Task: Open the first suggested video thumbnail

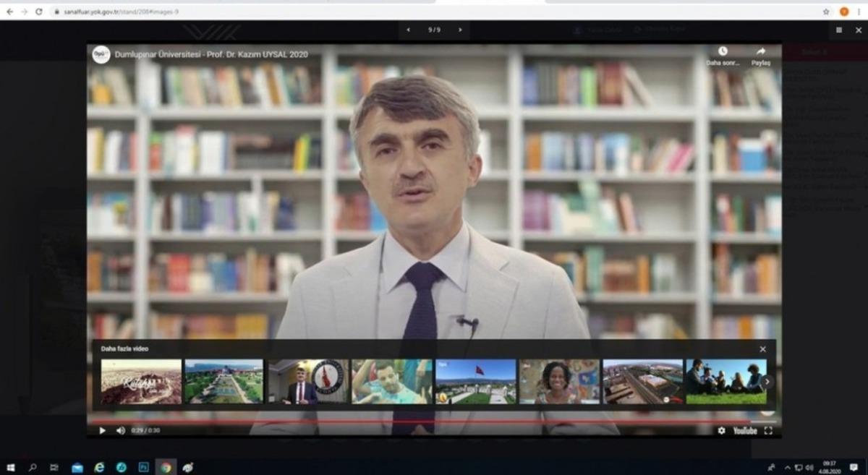Action: coord(141,382)
